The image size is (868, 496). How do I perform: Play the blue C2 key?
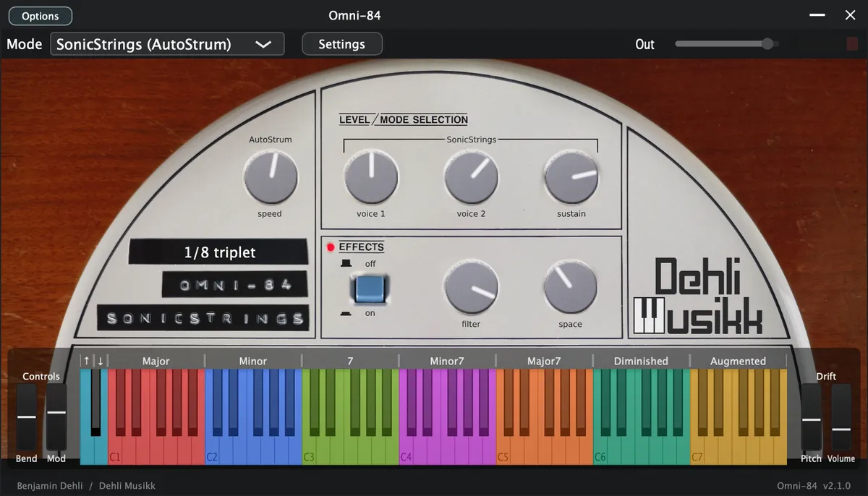[212, 451]
